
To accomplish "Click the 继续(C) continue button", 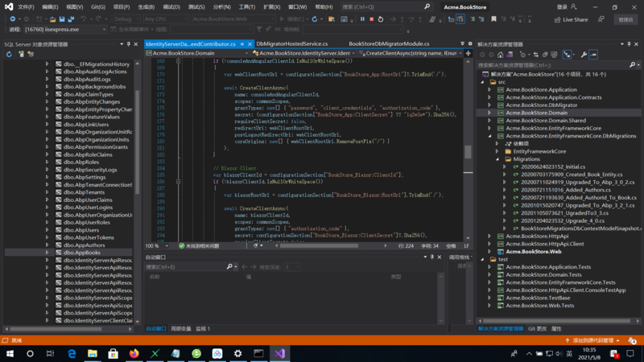I will 292,19.
